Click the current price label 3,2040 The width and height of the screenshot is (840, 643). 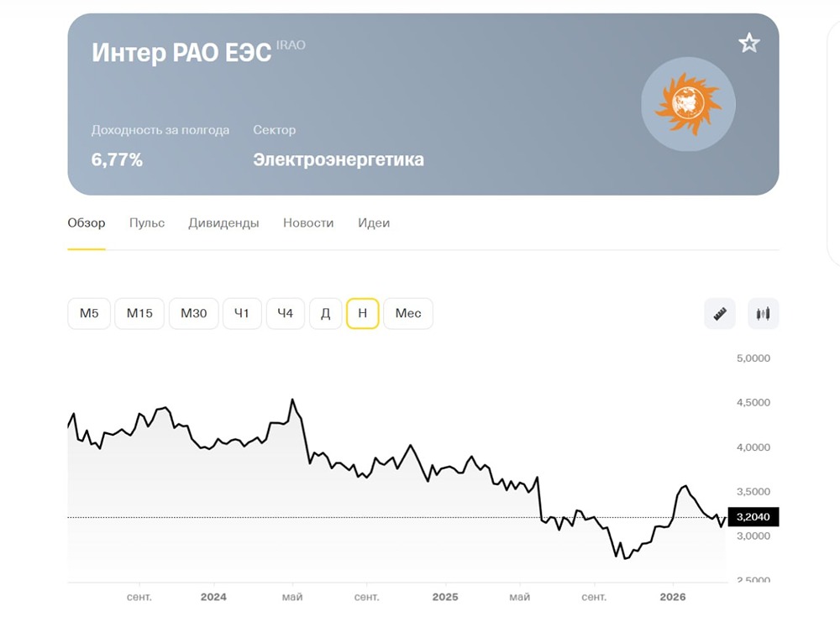pos(753,517)
